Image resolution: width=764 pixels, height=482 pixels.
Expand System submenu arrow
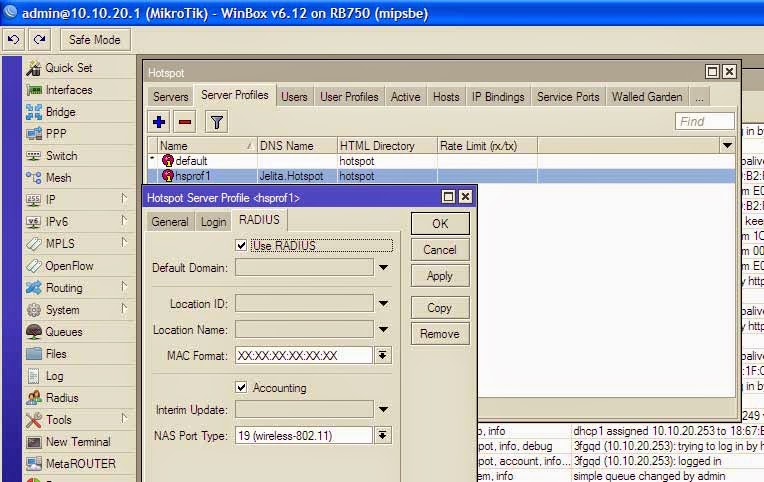pyautogui.click(x=124, y=308)
